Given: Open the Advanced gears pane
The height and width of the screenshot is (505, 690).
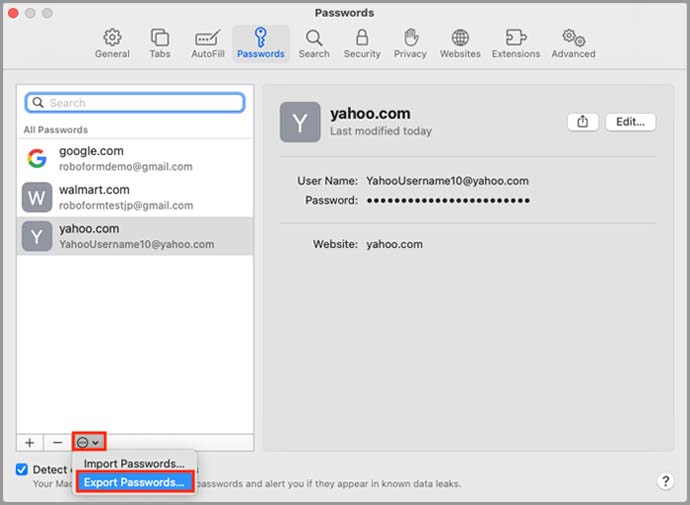Looking at the screenshot, I should click(x=573, y=44).
